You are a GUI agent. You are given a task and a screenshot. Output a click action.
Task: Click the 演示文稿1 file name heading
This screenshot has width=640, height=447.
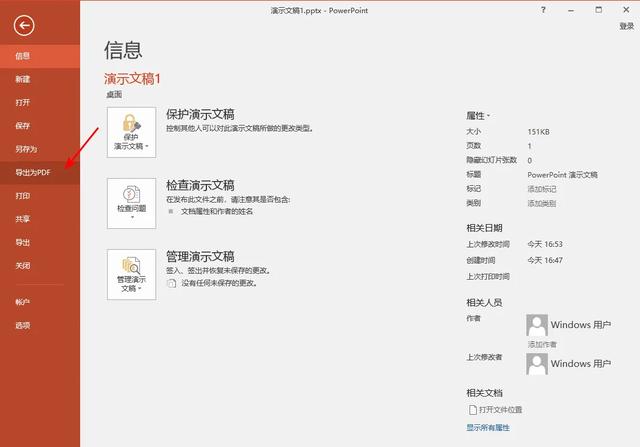[x=132, y=78]
